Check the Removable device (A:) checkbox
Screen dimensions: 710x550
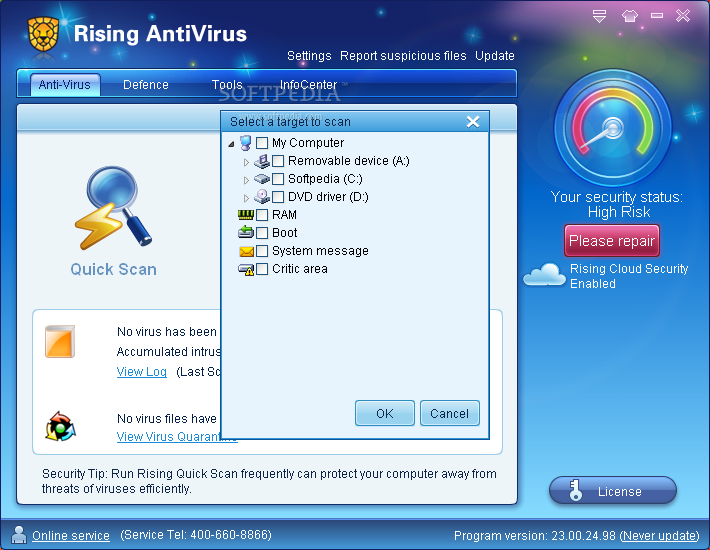pos(278,161)
